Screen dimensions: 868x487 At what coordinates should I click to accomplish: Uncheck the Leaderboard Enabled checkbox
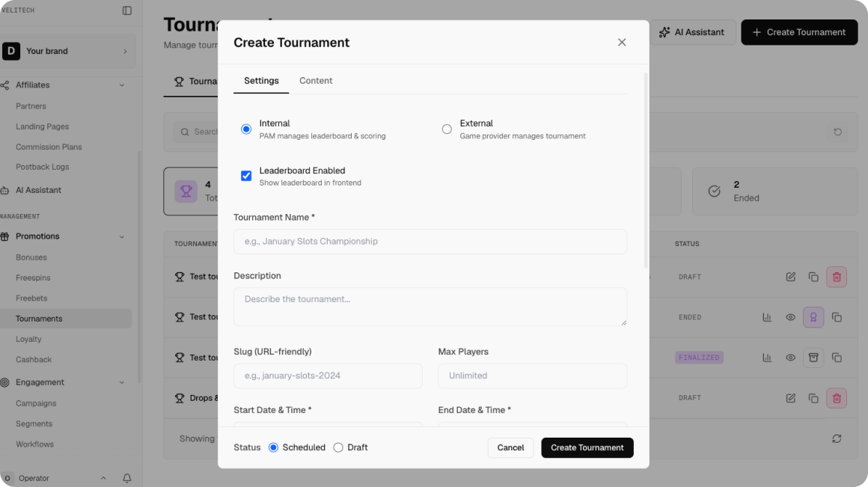[x=246, y=176]
